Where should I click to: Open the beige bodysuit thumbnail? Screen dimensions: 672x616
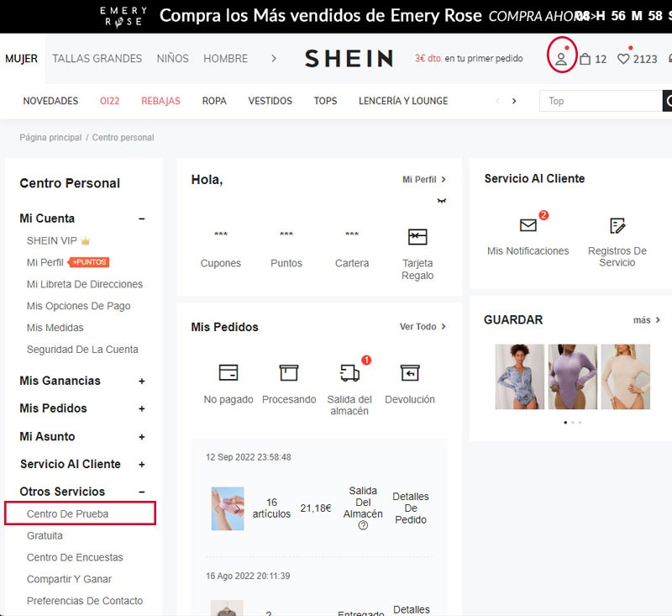pos(625,376)
